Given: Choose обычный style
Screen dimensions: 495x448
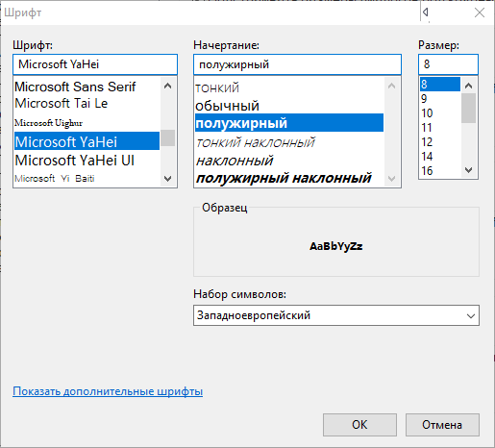Looking at the screenshot, I should point(289,106).
